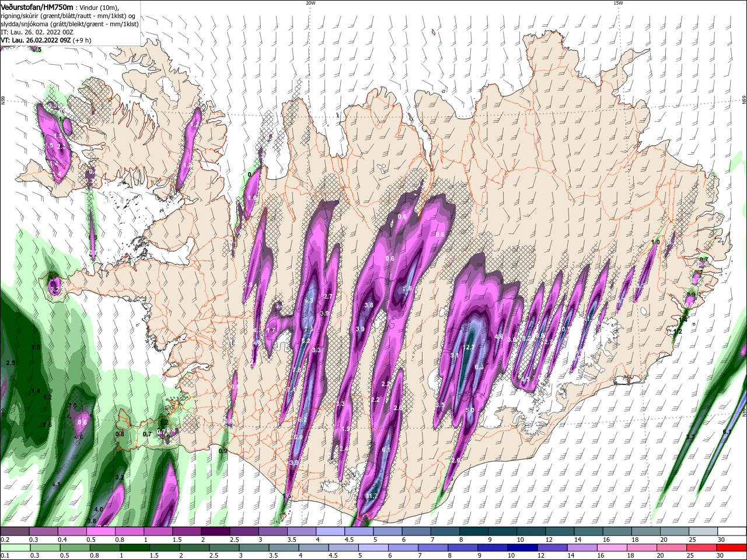Viewport: 747px width, 560px height.
Task: Click the 3.7 rain value off the southeast coast
Action: pyautogui.click(x=690, y=437)
